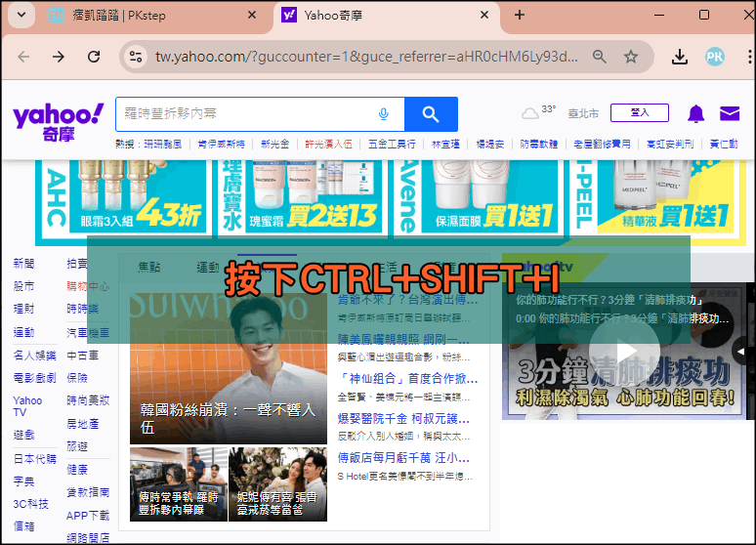Open 貸款指南 in the sidebar

[x=88, y=492]
